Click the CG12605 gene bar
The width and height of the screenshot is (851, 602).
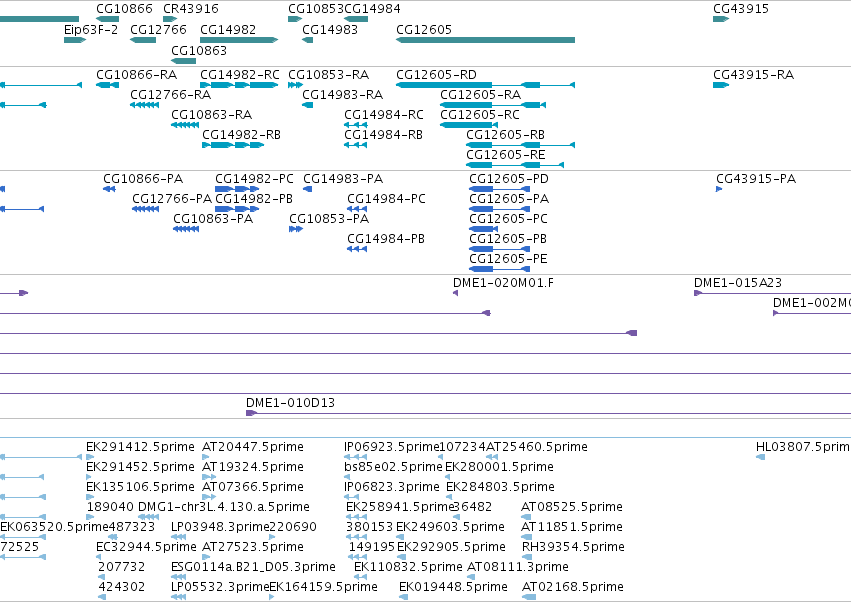tap(485, 40)
